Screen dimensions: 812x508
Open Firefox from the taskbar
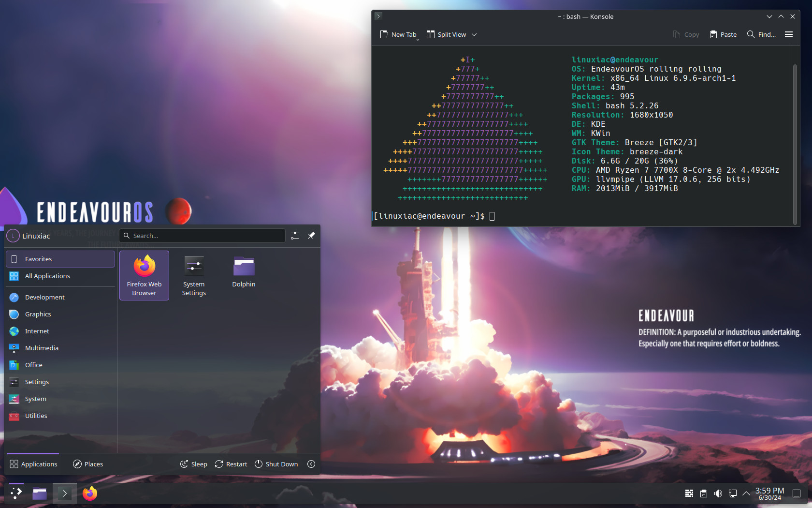click(90, 493)
